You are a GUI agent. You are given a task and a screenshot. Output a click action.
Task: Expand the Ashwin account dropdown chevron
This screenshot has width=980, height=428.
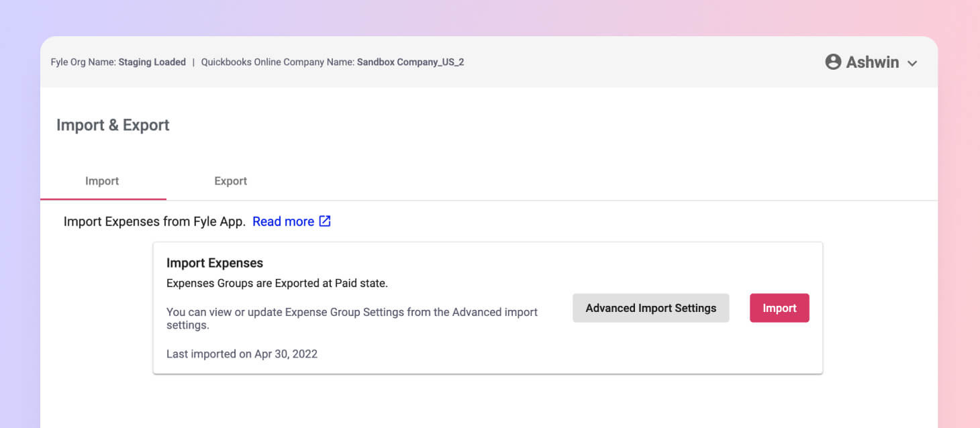[x=912, y=63]
